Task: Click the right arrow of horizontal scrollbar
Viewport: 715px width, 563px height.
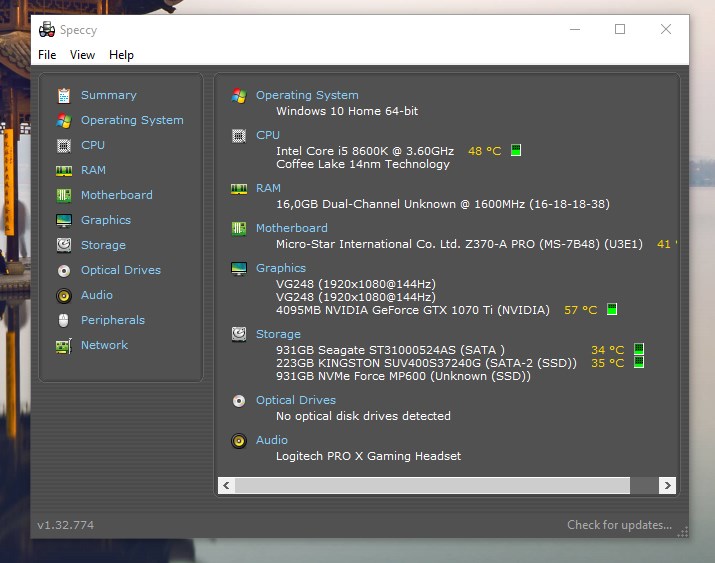Action: [667, 486]
